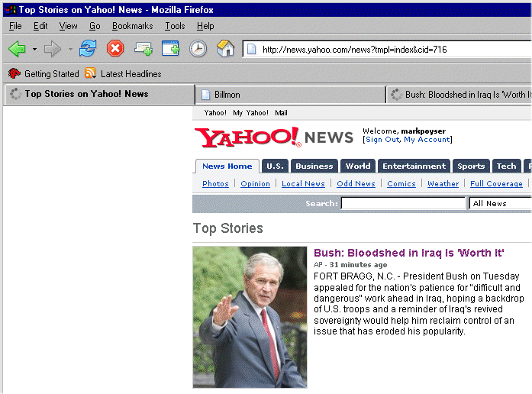Open the Back history dropdown arrow
532x394 pixels.
(x=34, y=49)
